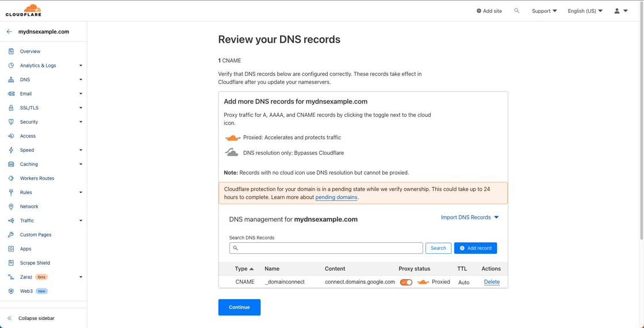This screenshot has width=644, height=328.
Task: Click the SSL/TLS padlock icon
Action: click(11, 108)
